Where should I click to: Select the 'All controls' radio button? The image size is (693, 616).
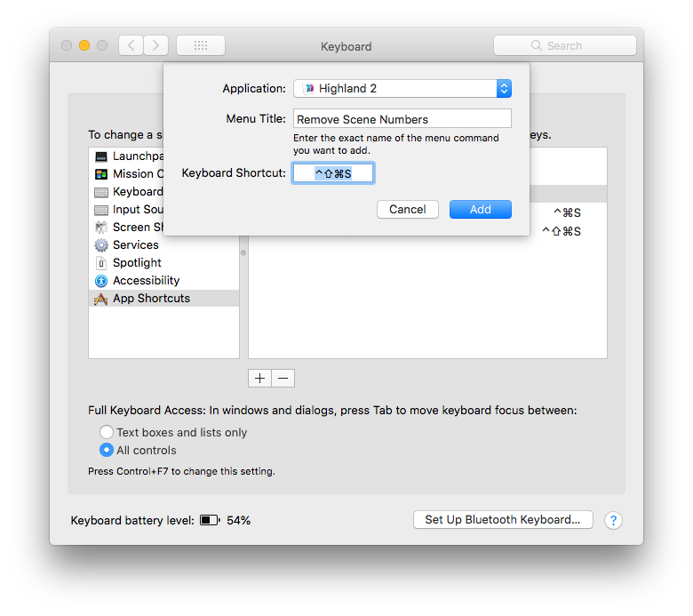point(107,451)
